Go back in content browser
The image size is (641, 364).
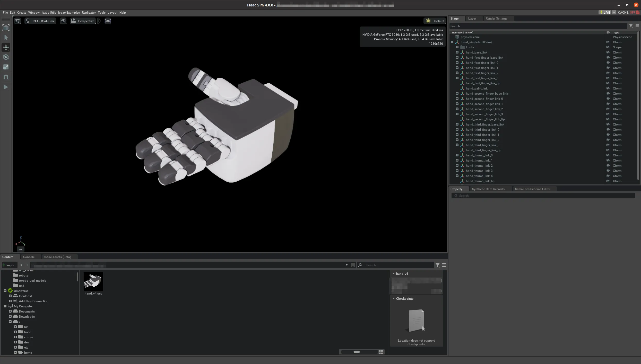coord(21,265)
